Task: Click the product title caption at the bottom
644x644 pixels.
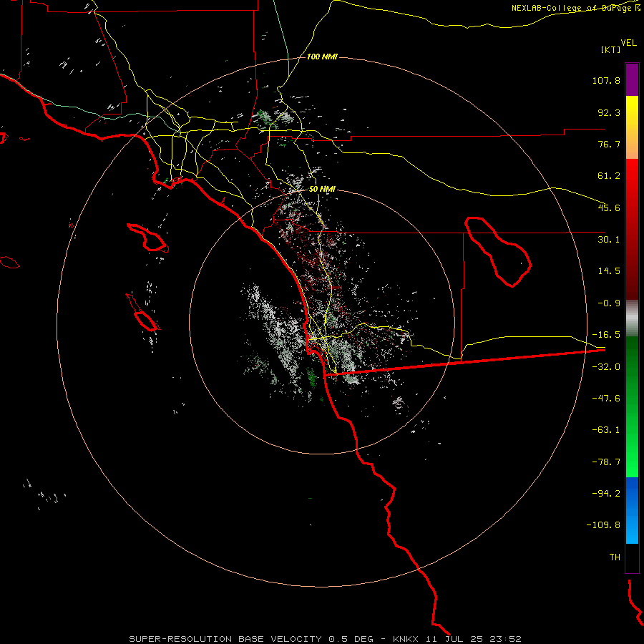Action: 325,639
